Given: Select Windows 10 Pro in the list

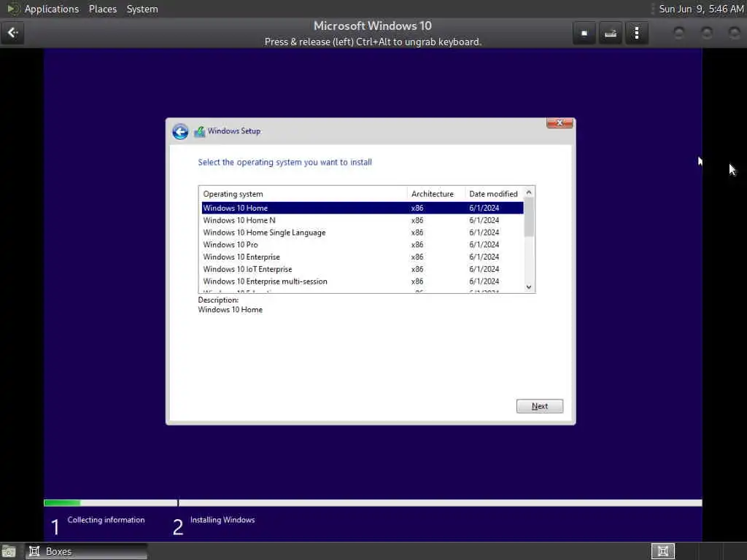Looking at the screenshot, I should click(362, 245).
